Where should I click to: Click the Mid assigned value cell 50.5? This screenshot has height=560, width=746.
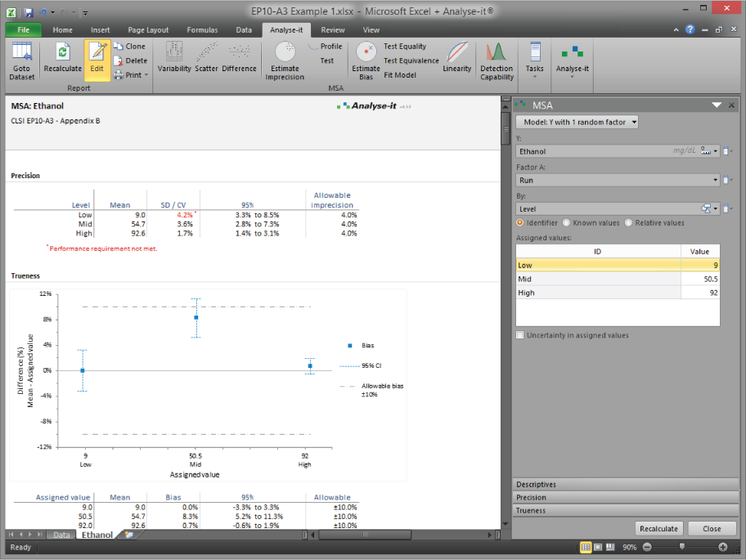coord(699,279)
